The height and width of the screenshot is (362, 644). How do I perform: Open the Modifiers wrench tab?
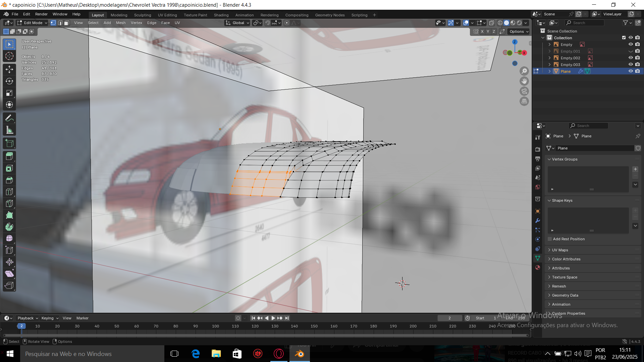click(x=538, y=221)
